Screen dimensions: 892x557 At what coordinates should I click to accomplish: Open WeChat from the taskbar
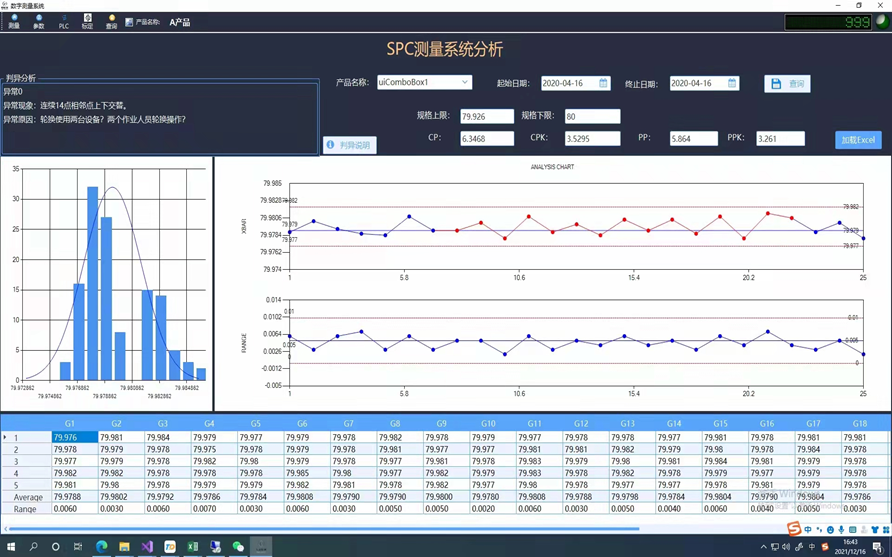238,547
